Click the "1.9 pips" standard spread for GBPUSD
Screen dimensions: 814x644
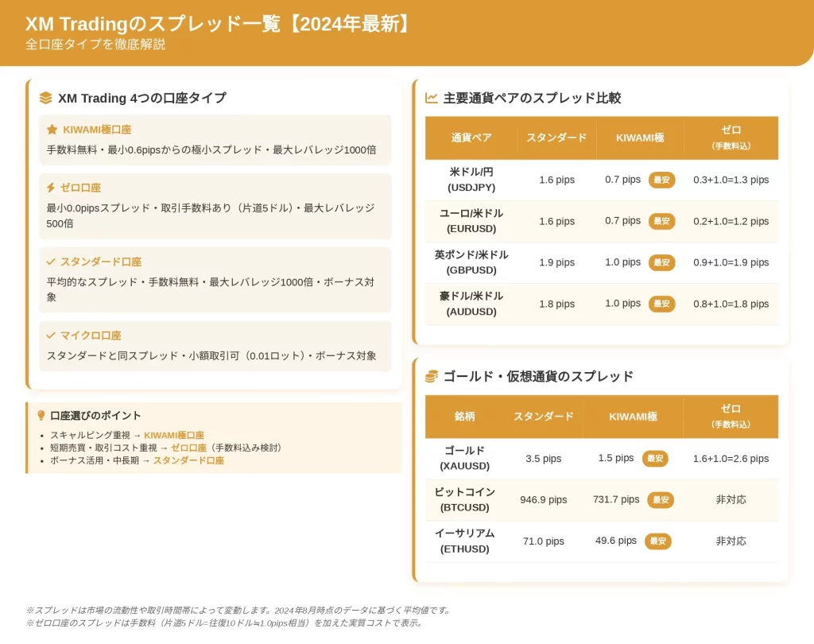[x=557, y=262]
